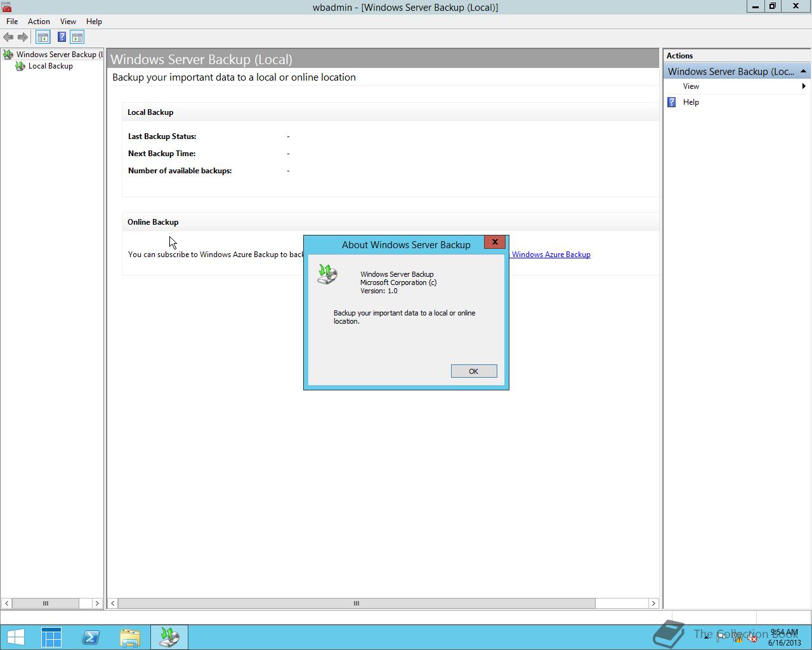Collapse the Windows Server Backup actions section
This screenshot has height=650, width=812.
tap(803, 71)
